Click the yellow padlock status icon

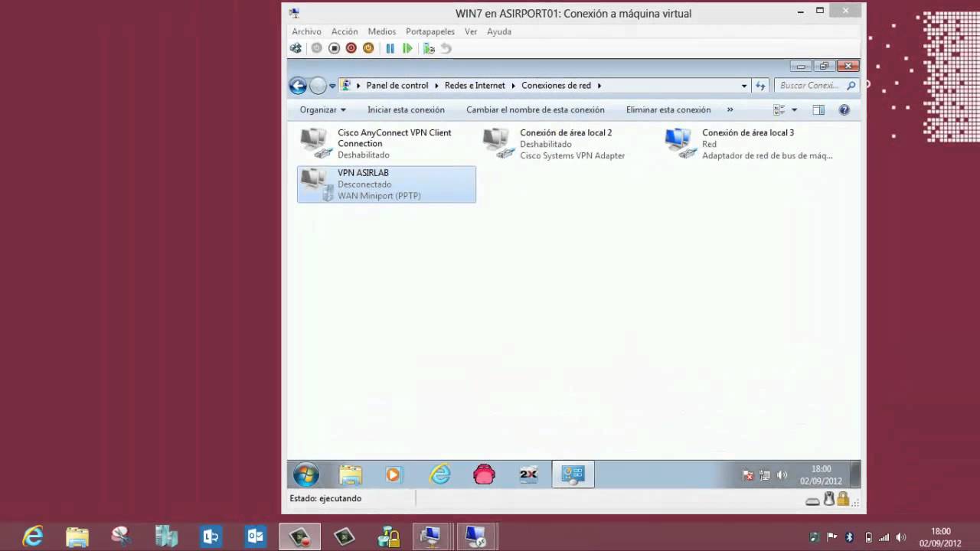(x=843, y=499)
